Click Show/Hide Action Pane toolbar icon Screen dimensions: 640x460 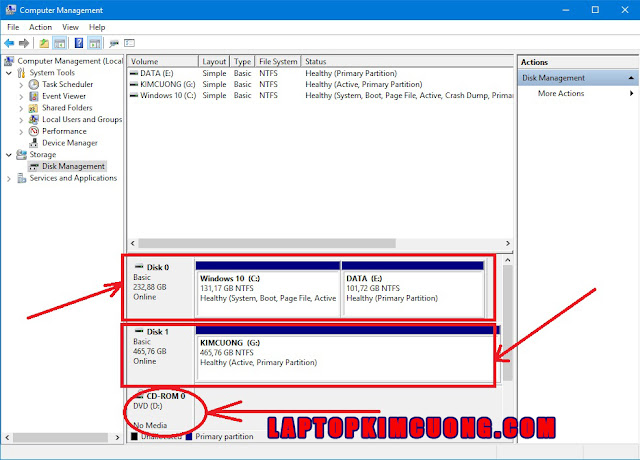pos(94,43)
